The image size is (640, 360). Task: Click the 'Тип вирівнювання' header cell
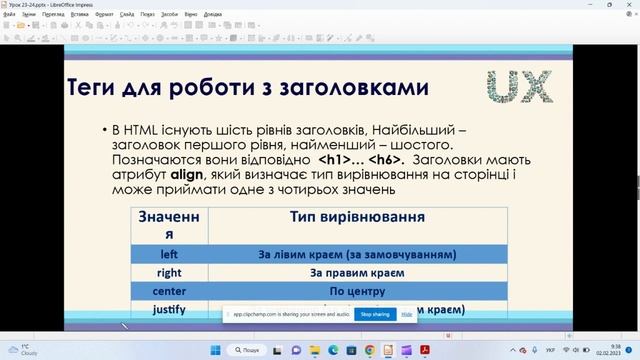[x=358, y=226]
